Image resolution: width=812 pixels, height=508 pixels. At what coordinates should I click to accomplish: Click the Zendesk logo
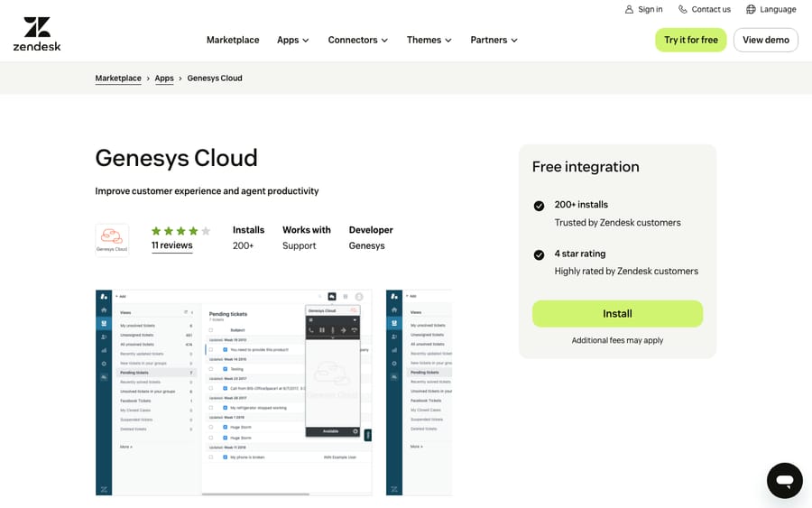37,34
